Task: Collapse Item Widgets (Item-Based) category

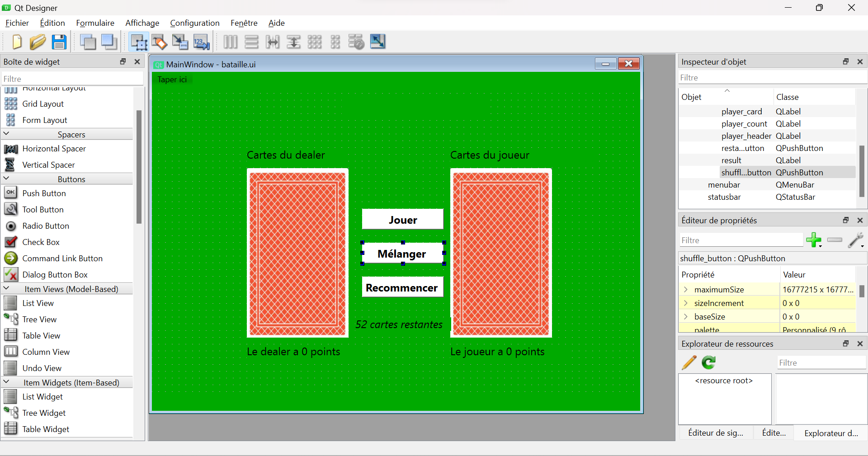Action: pos(6,382)
